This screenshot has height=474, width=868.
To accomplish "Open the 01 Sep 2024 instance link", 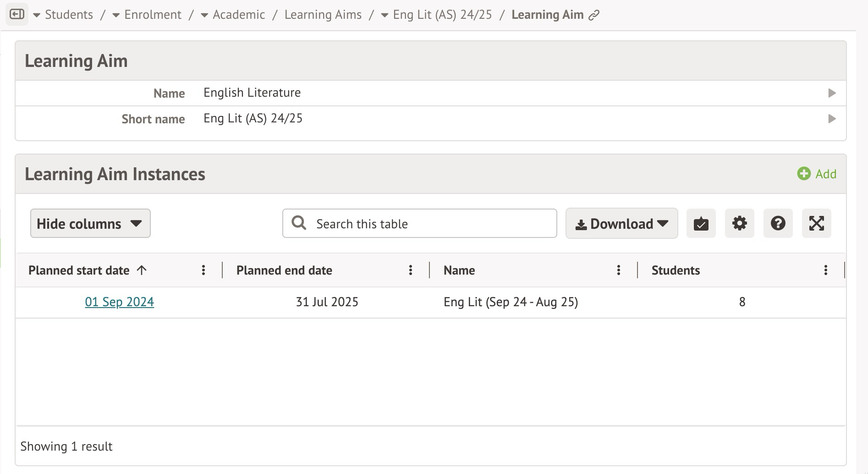I will [x=119, y=302].
